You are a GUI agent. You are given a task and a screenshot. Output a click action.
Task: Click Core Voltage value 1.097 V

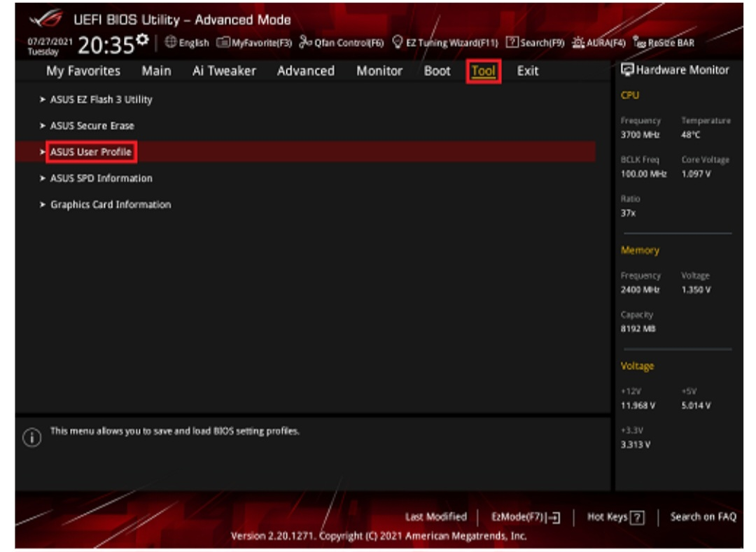coord(696,174)
